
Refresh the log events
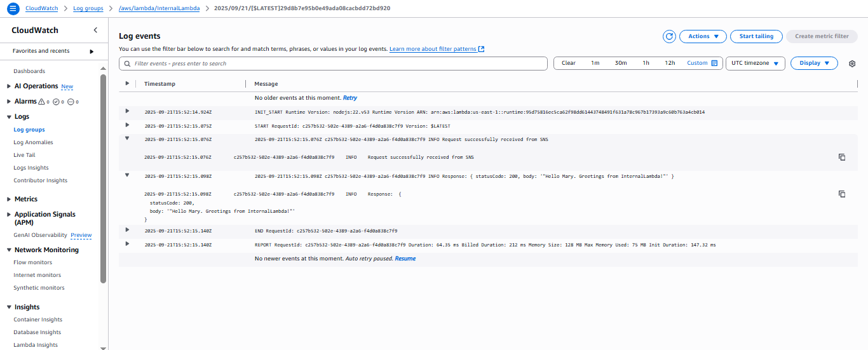coord(669,36)
